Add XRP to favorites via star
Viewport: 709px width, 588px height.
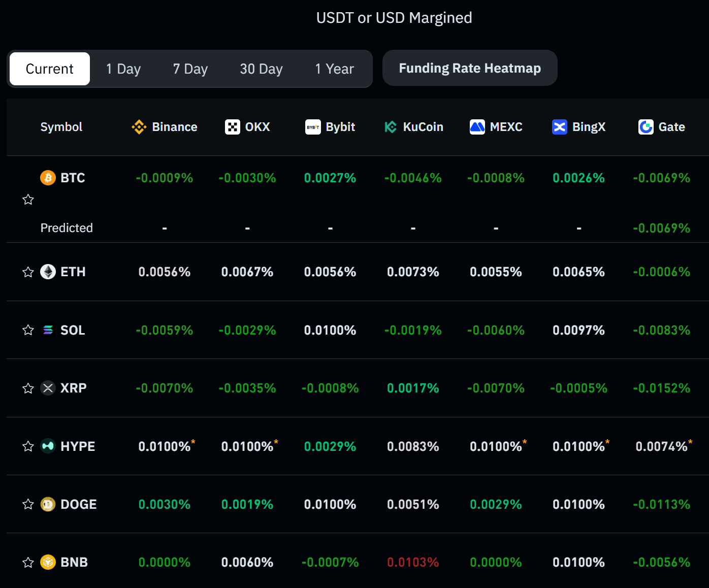point(28,388)
